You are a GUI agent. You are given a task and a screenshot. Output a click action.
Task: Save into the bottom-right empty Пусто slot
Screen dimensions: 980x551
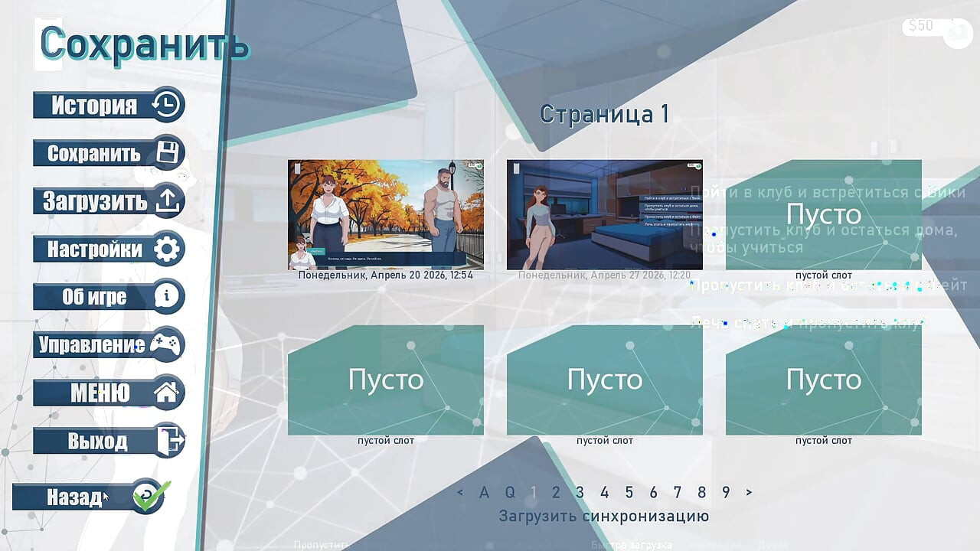pos(824,380)
